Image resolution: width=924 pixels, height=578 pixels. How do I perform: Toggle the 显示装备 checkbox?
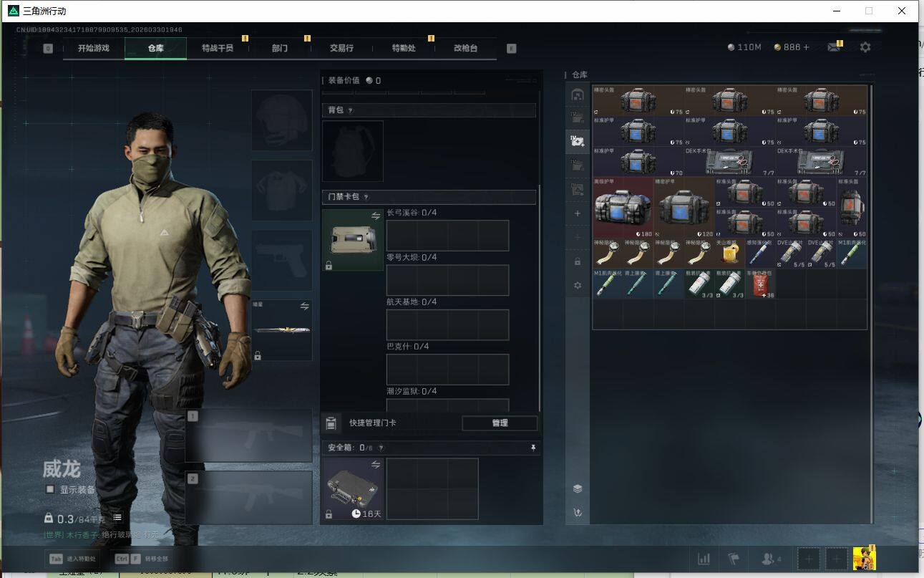(x=50, y=489)
